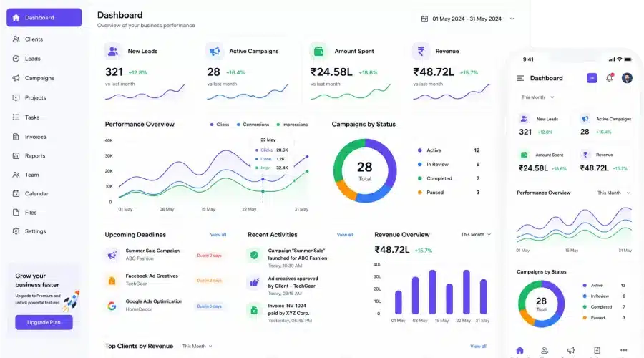Viewport: 644px width, 358px height.
Task: Expand the date range dropdown chevron
Action: click(512, 19)
